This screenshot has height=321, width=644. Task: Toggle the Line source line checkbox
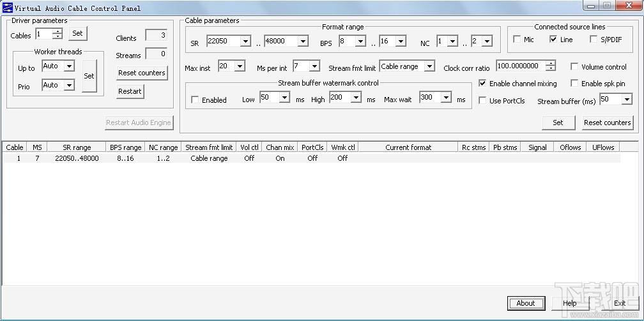(x=553, y=40)
